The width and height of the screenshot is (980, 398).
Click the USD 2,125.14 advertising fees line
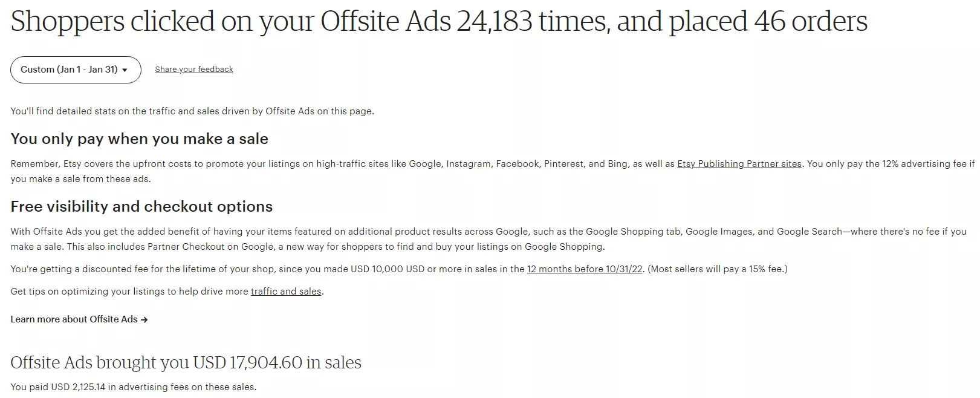click(134, 387)
